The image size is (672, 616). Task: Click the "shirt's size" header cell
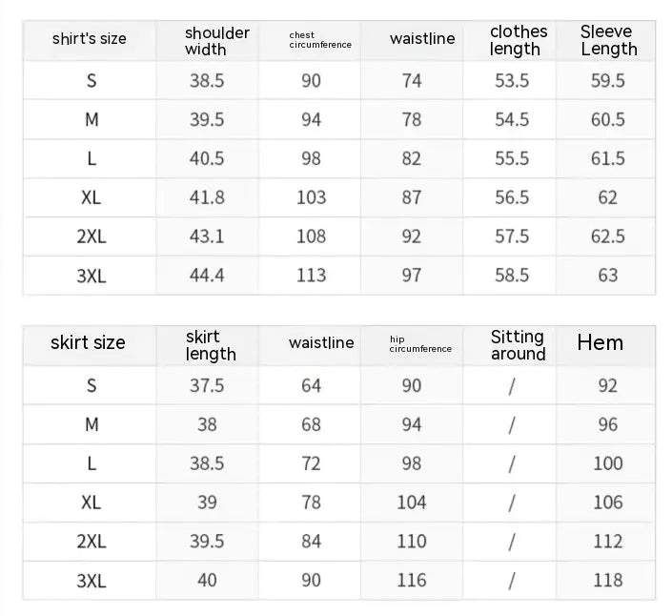click(x=89, y=39)
